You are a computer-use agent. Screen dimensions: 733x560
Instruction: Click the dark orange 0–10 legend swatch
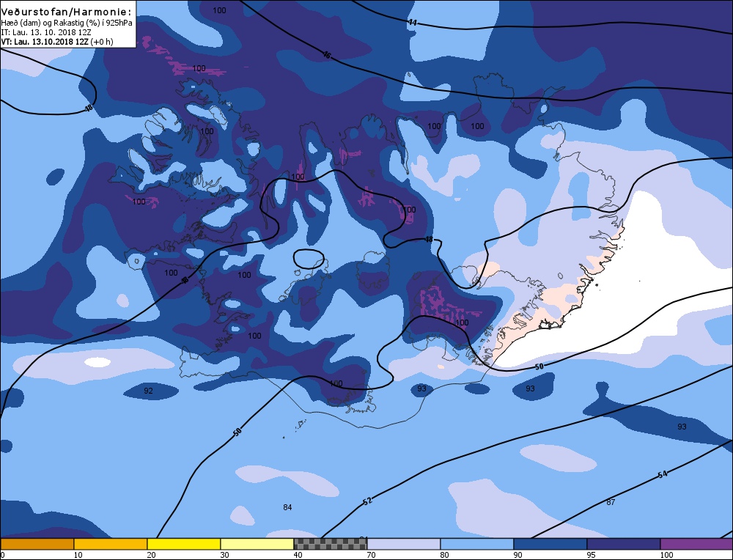pos(37,544)
